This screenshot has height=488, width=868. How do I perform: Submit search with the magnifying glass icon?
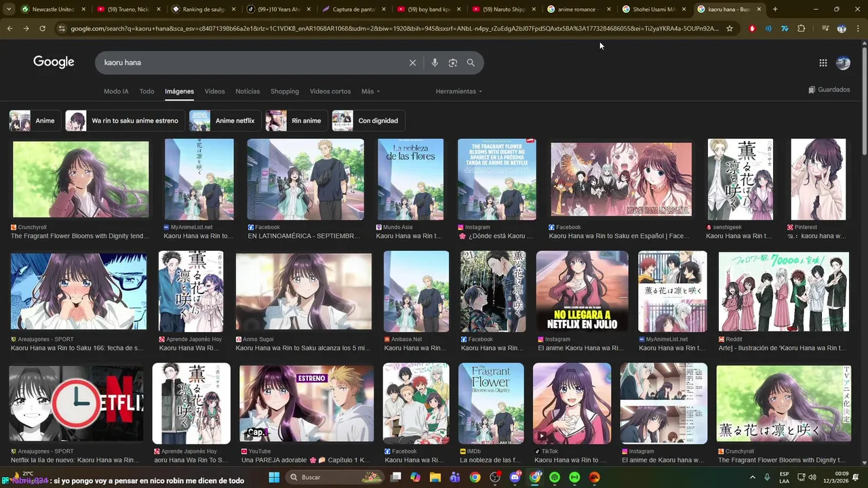[471, 62]
